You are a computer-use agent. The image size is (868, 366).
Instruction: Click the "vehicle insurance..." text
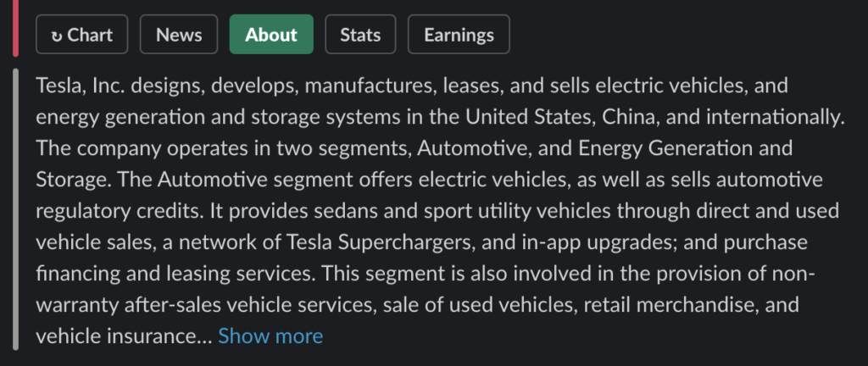[124, 336]
